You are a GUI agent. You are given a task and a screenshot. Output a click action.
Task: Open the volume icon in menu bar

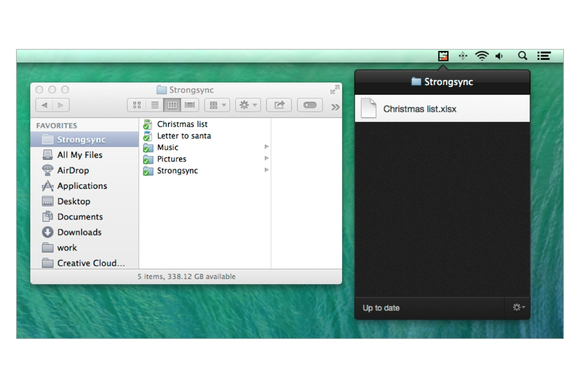500,56
